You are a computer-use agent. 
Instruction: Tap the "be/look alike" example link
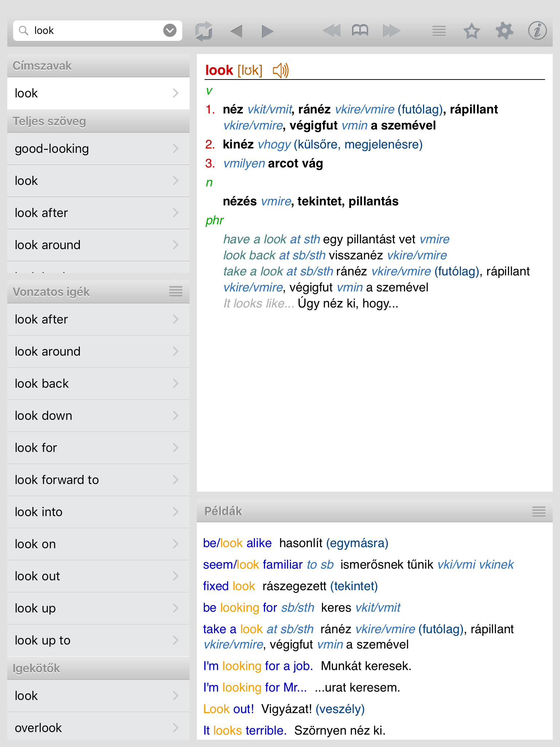pyautogui.click(x=237, y=543)
